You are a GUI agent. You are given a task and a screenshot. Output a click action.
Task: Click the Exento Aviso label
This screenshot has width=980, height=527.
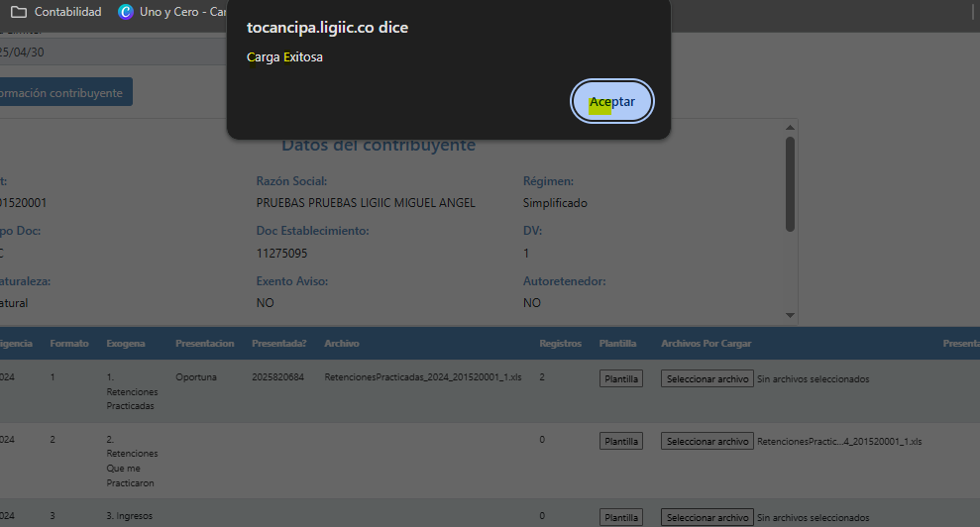click(x=292, y=281)
